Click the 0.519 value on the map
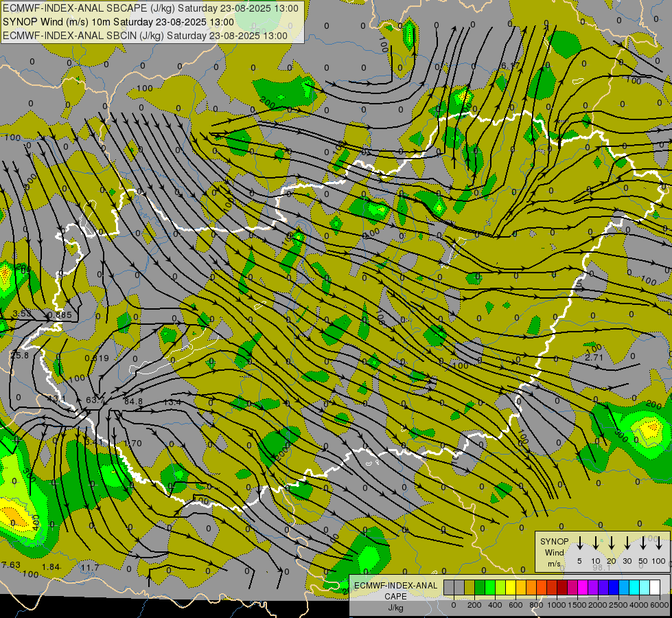This screenshot has height=618, width=672. coord(97,358)
